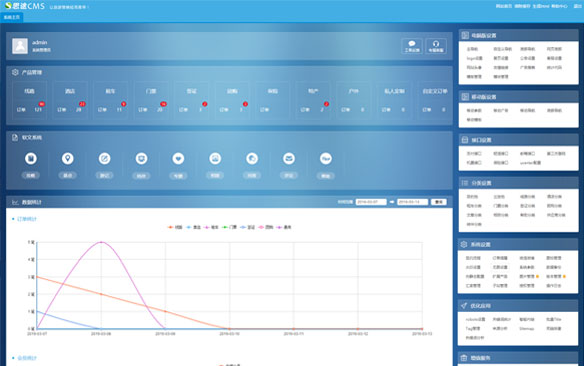Open the end date picker field
This screenshot has height=366, width=584.
tap(412, 202)
